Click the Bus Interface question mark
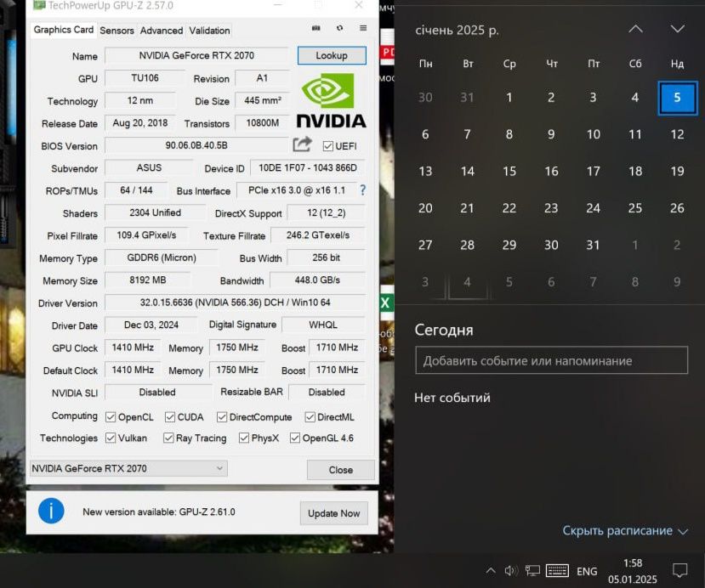 click(x=363, y=190)
